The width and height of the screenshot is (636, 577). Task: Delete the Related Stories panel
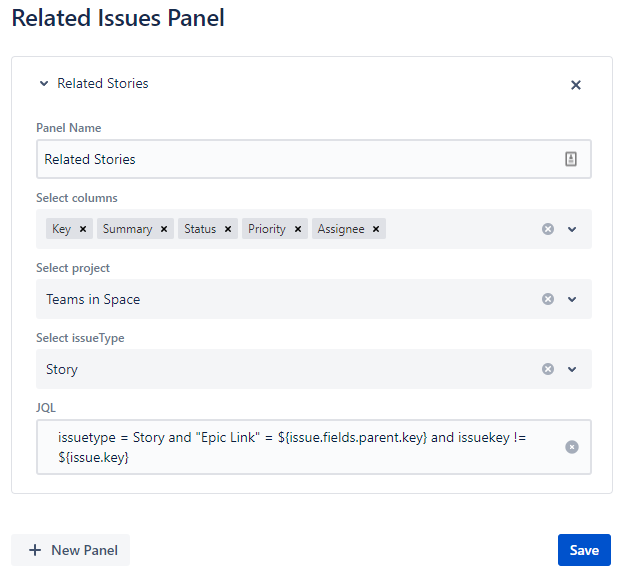[576, 85]
